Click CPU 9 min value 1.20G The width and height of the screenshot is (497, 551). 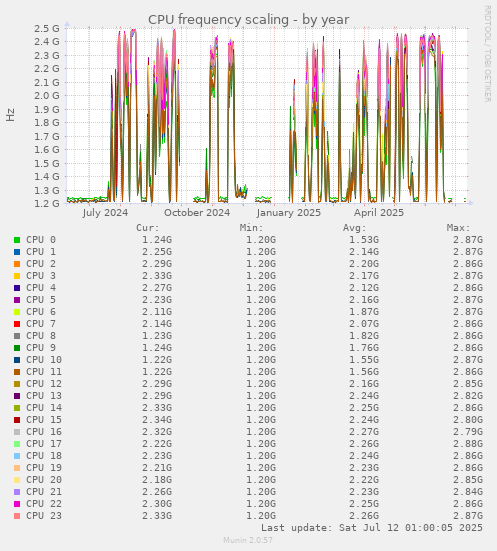click(x=261, y=348)
